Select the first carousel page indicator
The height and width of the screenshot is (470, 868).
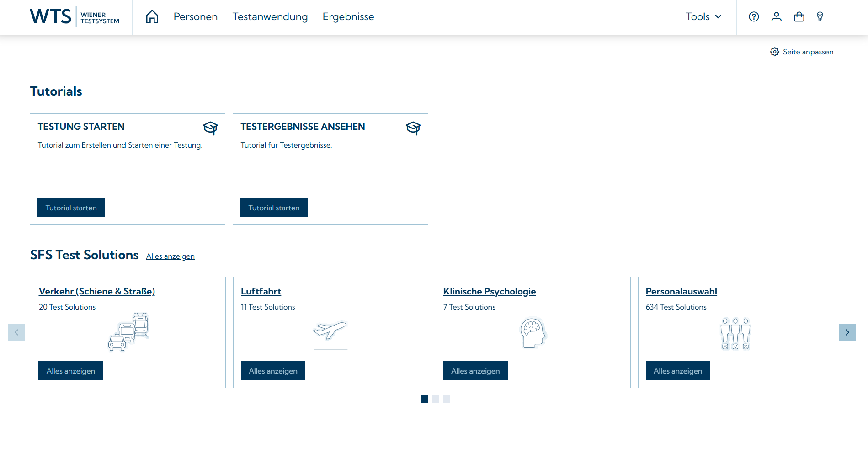pos(425,399)
